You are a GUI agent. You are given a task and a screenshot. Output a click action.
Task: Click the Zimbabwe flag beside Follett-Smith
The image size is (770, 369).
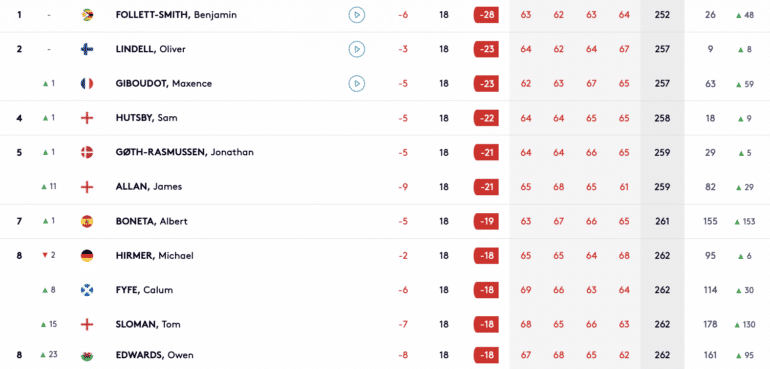pos(87,15)
